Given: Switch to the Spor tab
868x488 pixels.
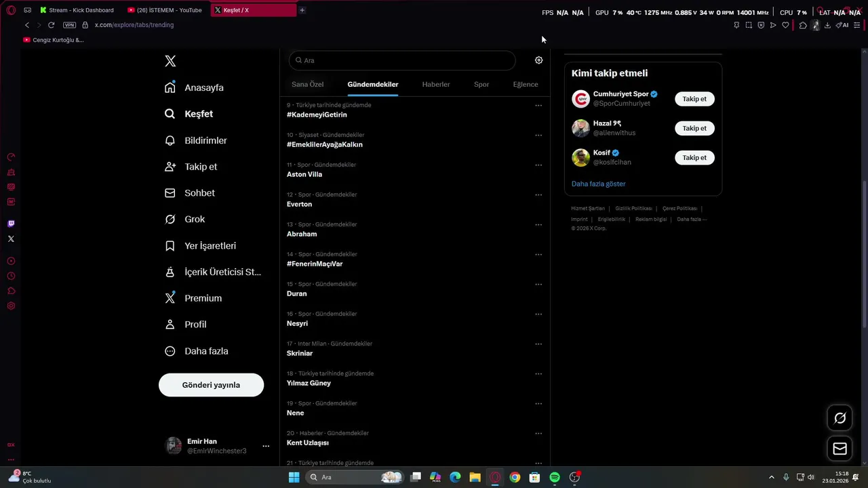Looking at the screenshot, I should [x=481, y=85].
